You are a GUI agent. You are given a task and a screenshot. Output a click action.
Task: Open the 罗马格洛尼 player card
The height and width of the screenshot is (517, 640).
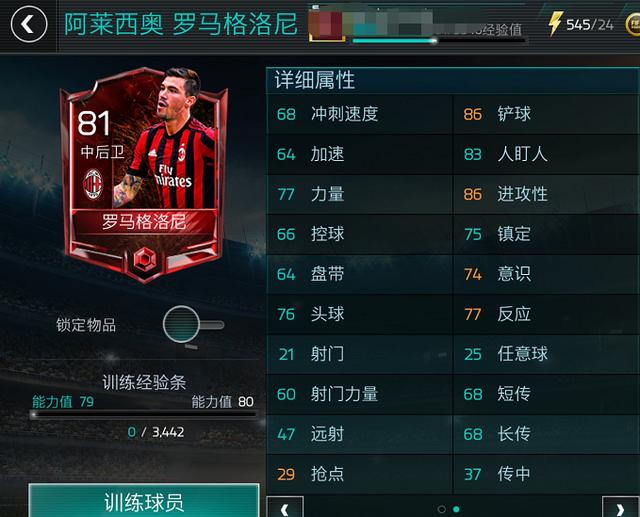tap(144, 175)
